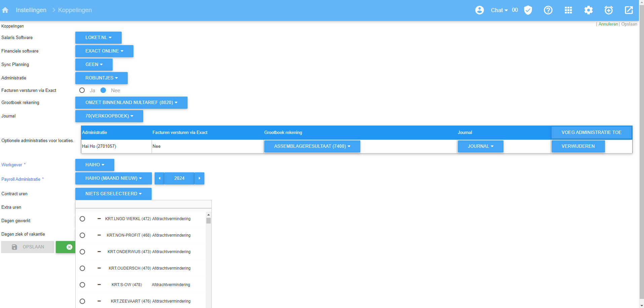Choose the KRT.NON-PROFIT (468) radio option

(82, 235)
